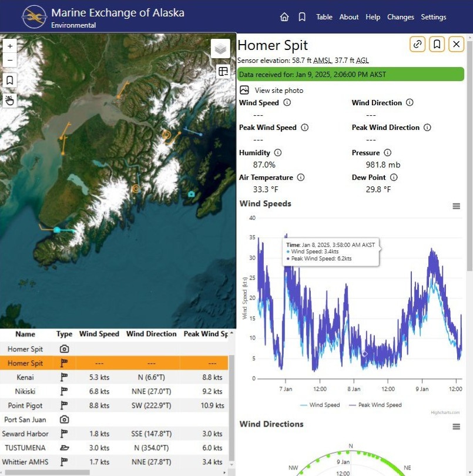Click info icon beside Wind Speed
473x476 pixels.
click(287, 102)
